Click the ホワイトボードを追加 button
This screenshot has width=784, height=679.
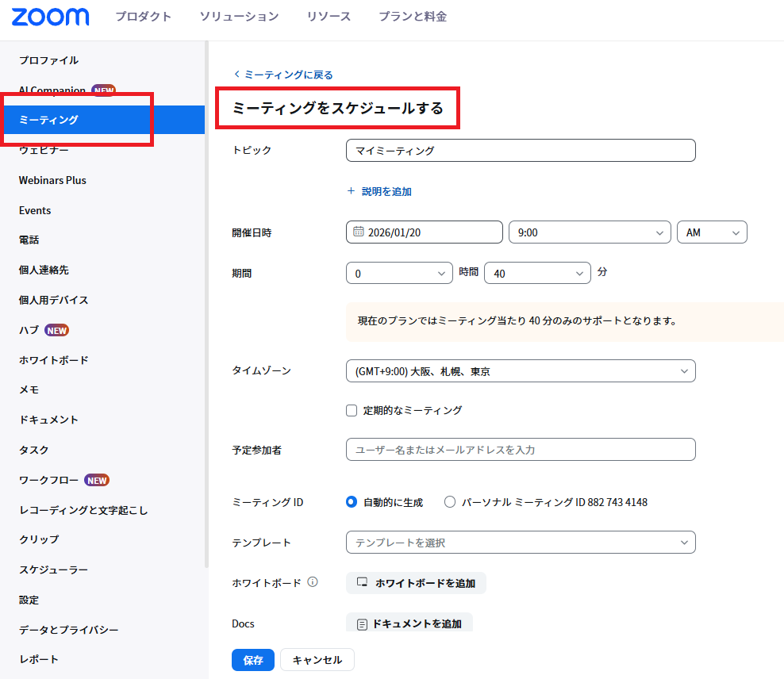pos(416,583)
